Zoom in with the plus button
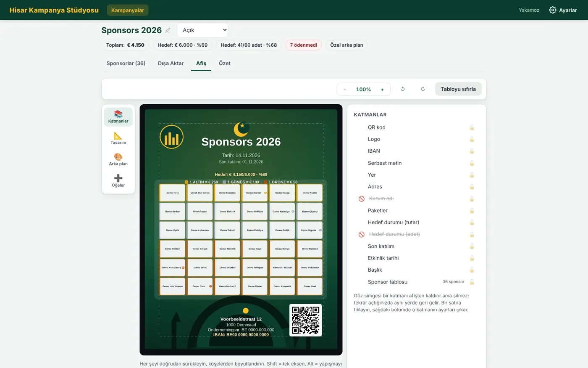588x368 pixels. point(382,90)
